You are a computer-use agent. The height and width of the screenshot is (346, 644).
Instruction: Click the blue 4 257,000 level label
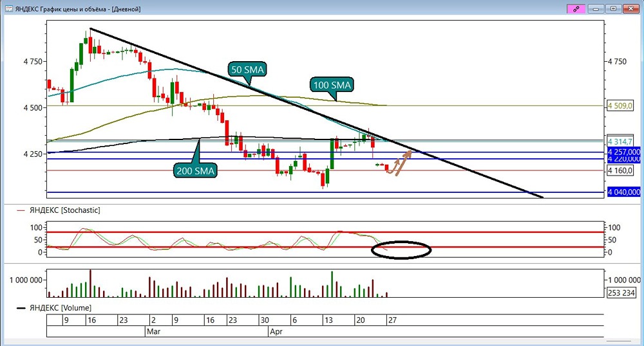pyautogui.click(x=623, y=152)
